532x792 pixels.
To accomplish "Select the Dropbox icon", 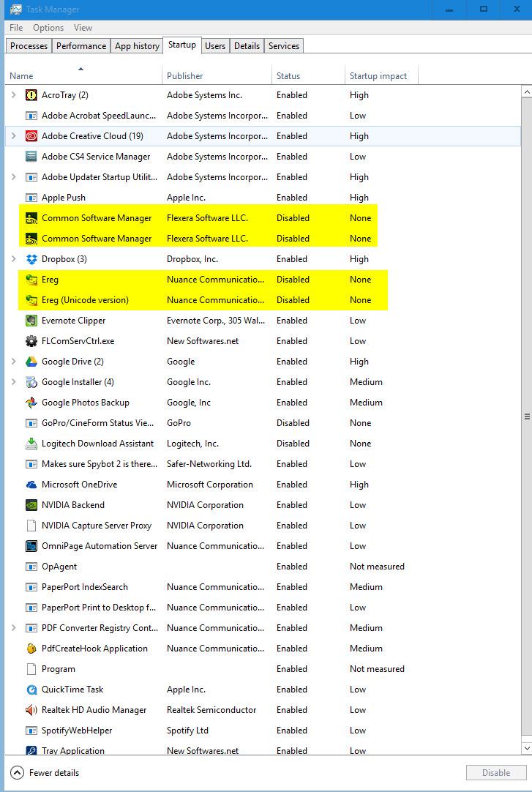I will pos(31,259).
